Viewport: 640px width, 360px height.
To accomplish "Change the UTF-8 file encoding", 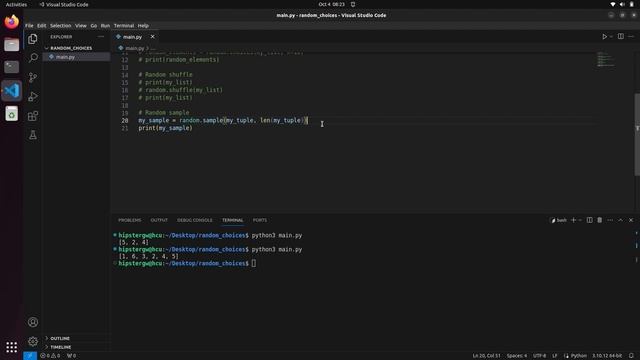I will coord(539,356).
